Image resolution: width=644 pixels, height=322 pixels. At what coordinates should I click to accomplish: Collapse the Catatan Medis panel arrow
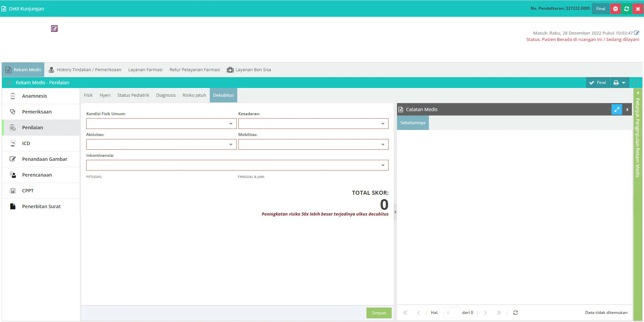(x=627, y=109)
